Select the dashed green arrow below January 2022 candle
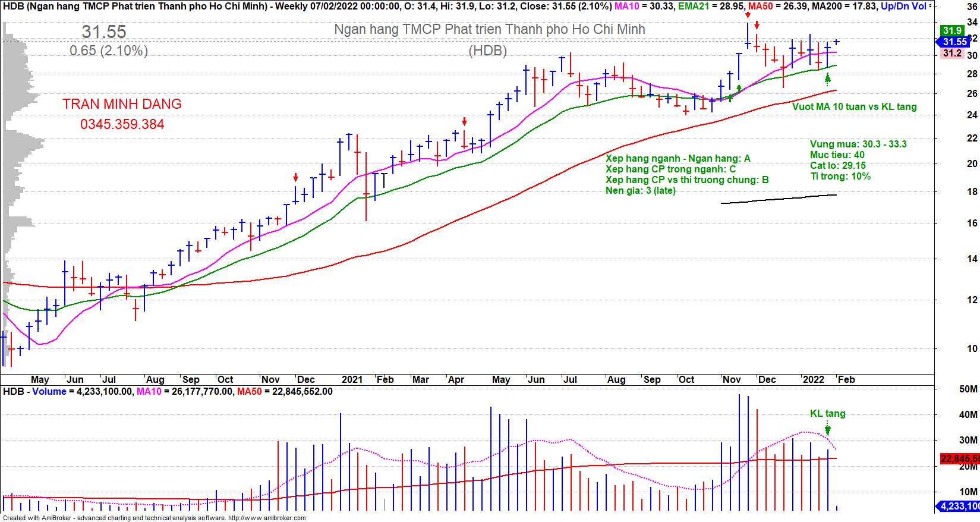This screenshot has height=522, width=980. tap(827, 79)
